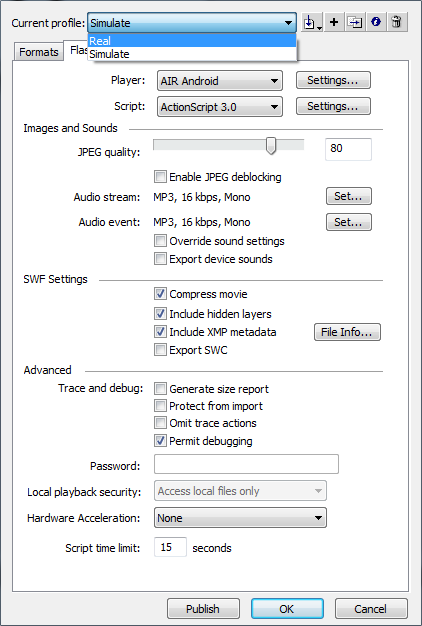Viewport: 422px width, 626px height.
Task: Enable Omit trace actions
Action: point(160,422)
